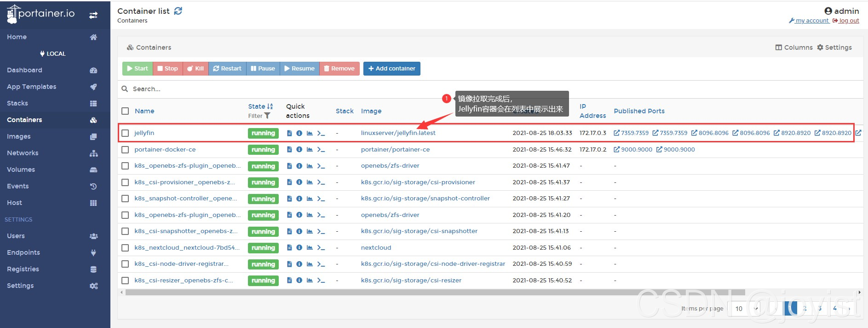868x328 pixels.
Task: Collapse sidebar using the toggle arrows icon
Action: click(93, 15)
